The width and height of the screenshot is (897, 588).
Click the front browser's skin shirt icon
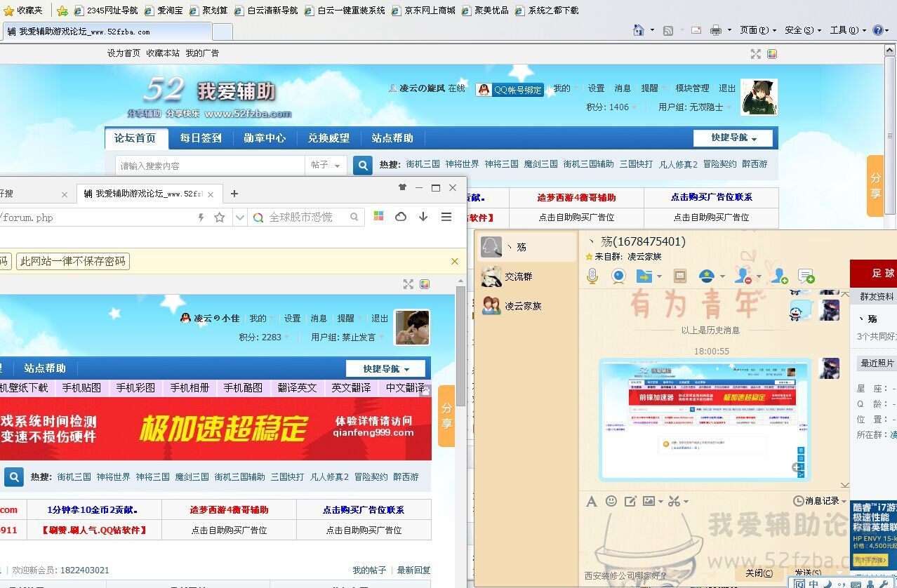coord(402,187)
